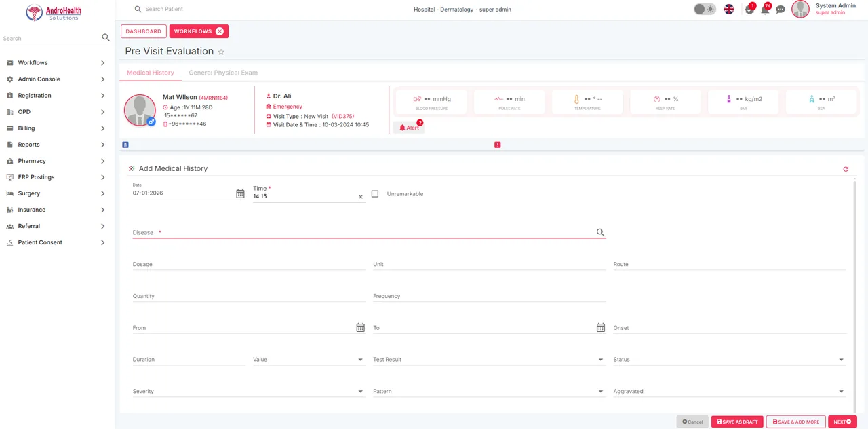Open the Test Result dropdown

(x=489, y=360)
